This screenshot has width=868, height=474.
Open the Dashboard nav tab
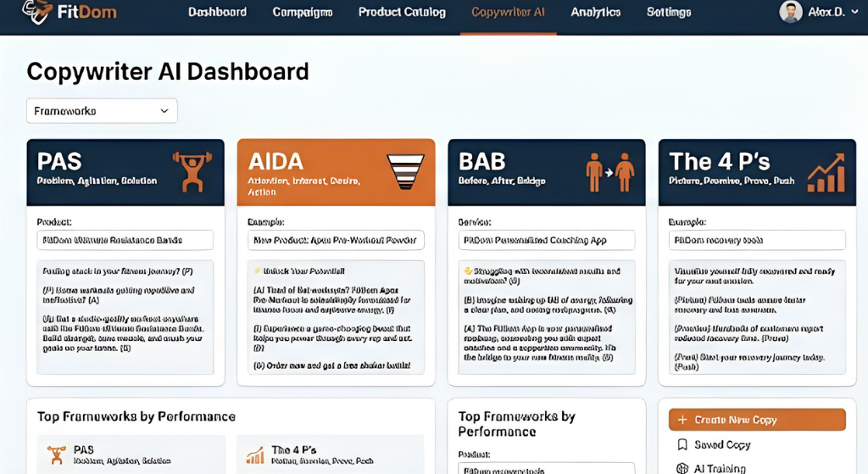(x=217, y=12)
